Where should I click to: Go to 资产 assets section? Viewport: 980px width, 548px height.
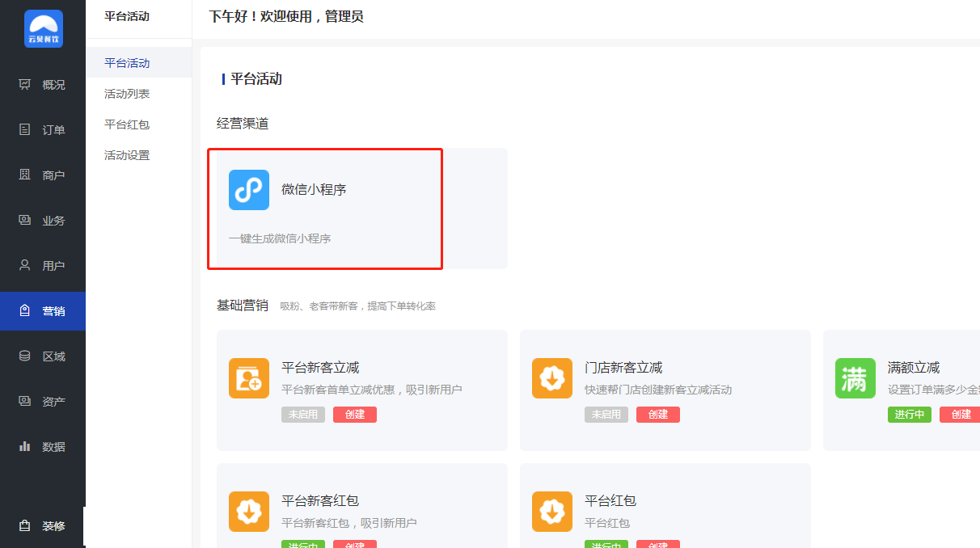43,402
